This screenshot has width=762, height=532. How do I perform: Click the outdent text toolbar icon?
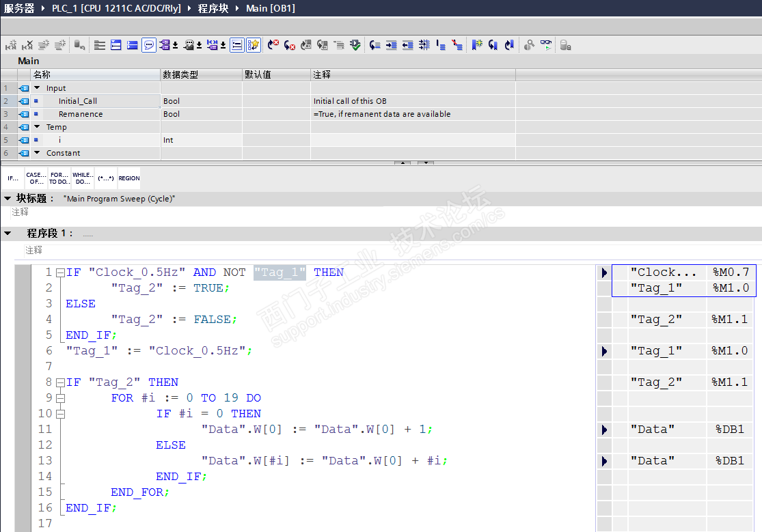tap(407, 45)
